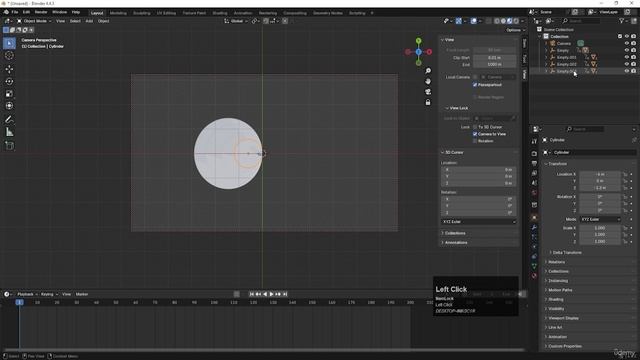The image size is (640, 360).
Task: Click the Blender logo menu icon
Action: (6, 12)
